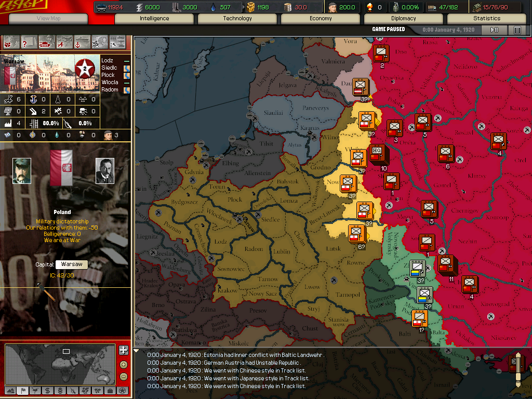
Task: Expand the message log arrow
Action: (137, 352)
